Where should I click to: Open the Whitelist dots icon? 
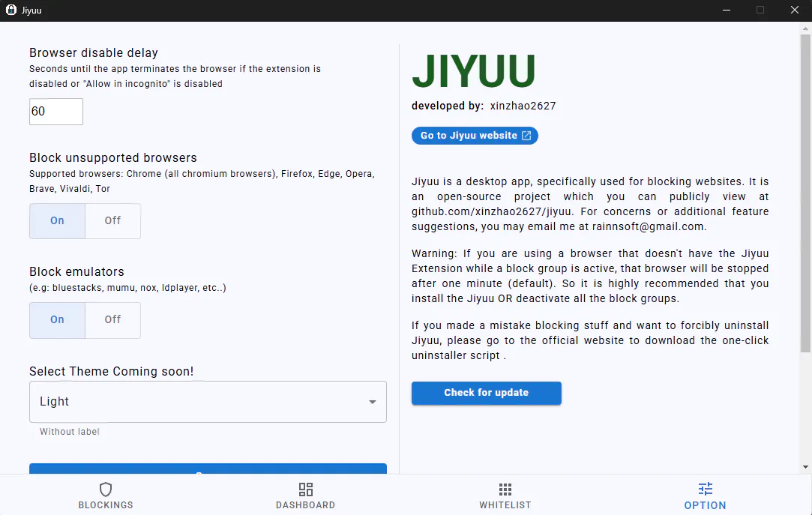[505, 489]
